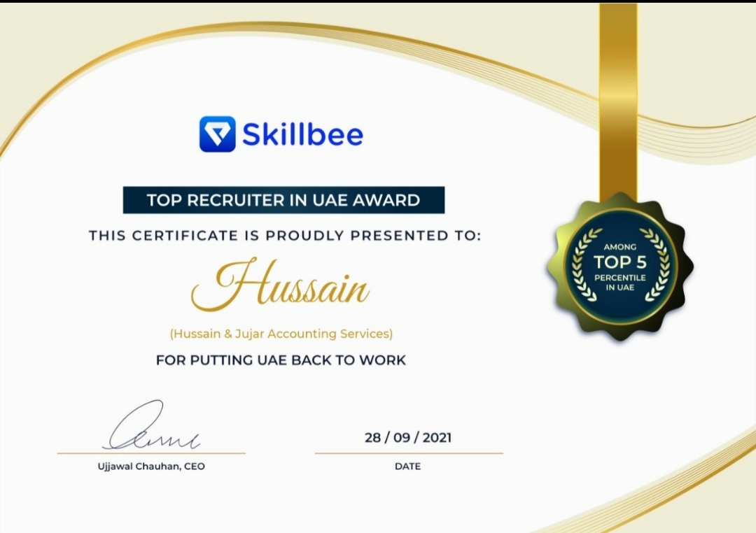
Task: Click 'THIS CERTIFICATE IS PROUDLY PRESENTED TO:' line
Action: coord(284,236)
